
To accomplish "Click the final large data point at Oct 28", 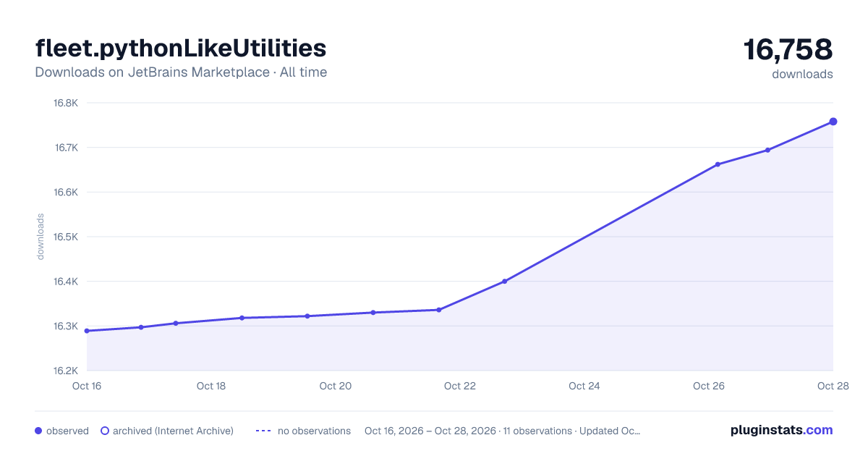I will 833,122.
